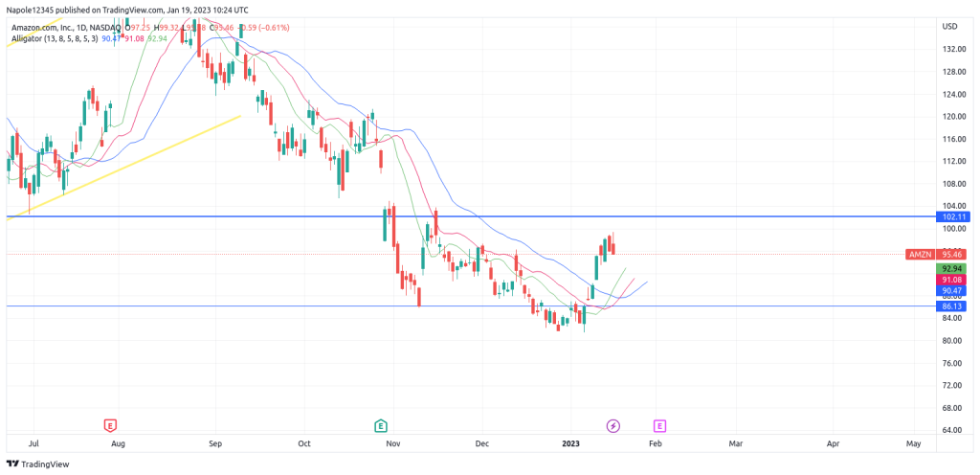Click the 68.00 price axis label
This screenshot has height=475, width=980.
point(951,408)
